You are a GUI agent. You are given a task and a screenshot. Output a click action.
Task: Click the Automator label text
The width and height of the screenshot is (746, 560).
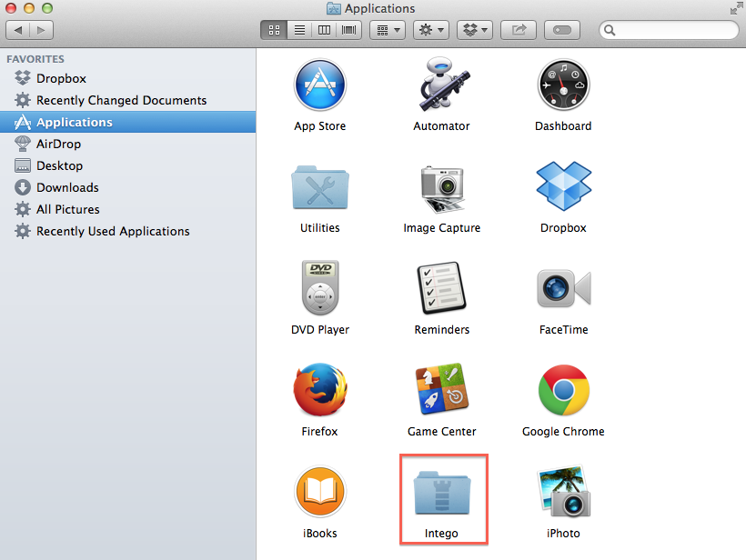click(441, 126)
